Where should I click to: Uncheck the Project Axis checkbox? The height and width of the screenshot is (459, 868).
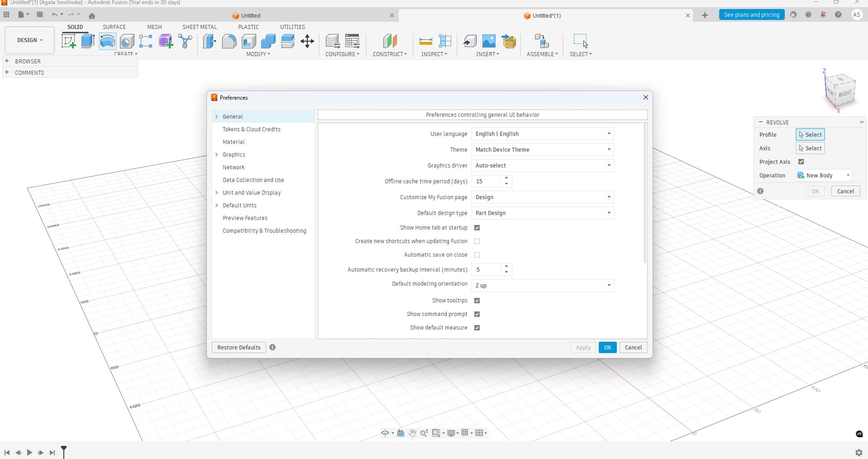coord(801,162)
